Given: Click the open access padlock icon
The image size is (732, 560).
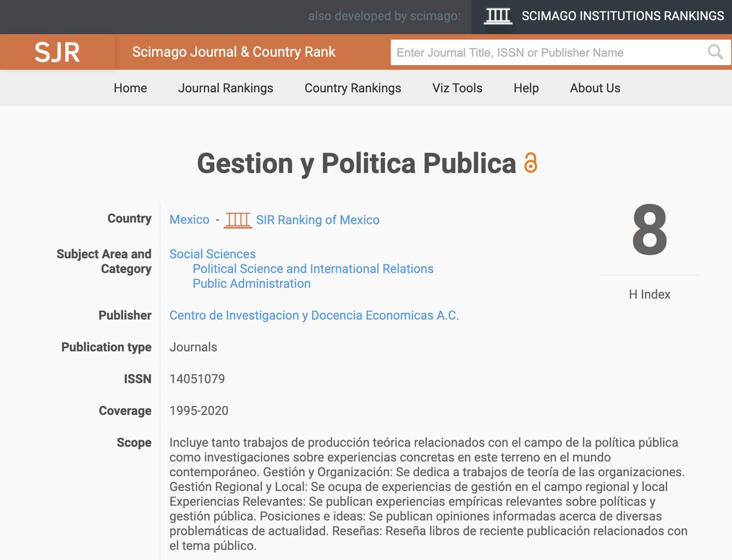Looking at the screenshot, I should (531, 163).
